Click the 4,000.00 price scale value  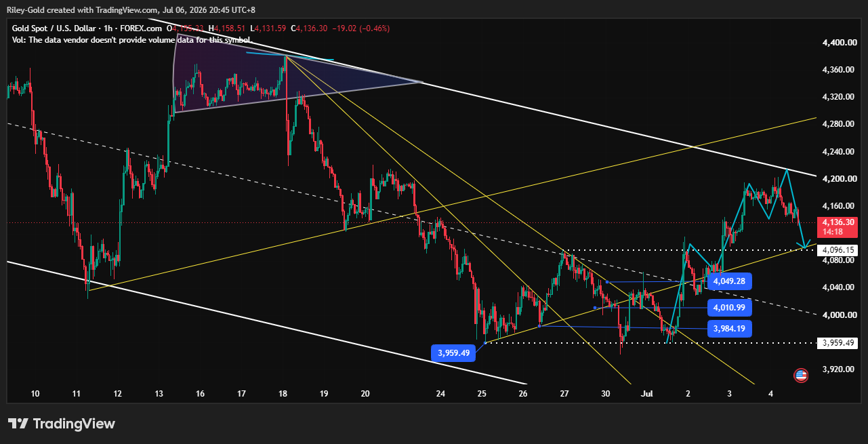pos(840,315)
